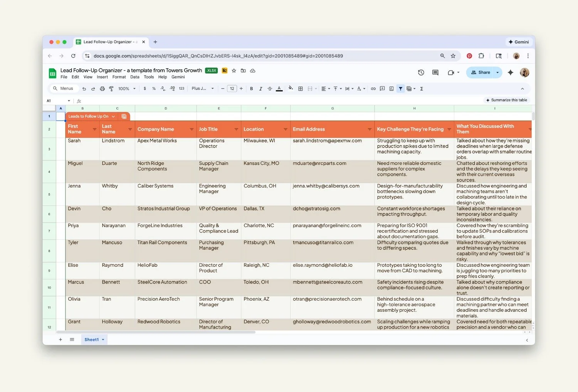
Task: Star this spreadsheet document
Action: click(234, 71)
